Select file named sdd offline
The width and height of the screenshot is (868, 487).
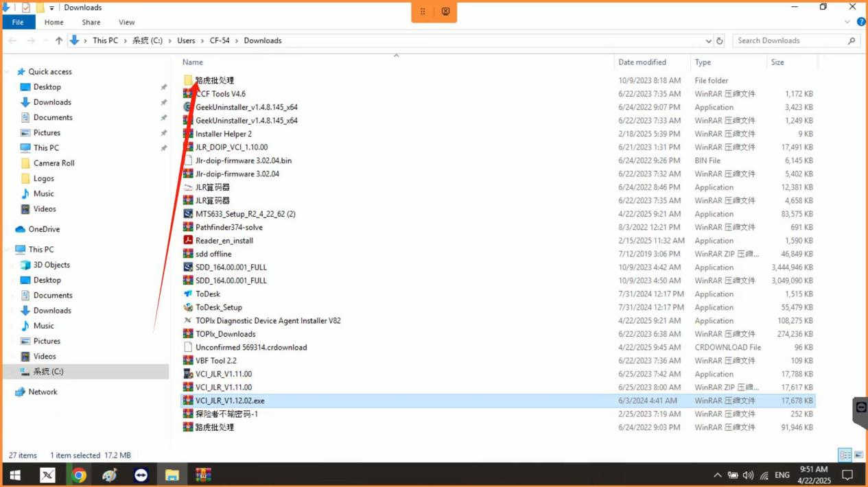[x=213, y=254]
